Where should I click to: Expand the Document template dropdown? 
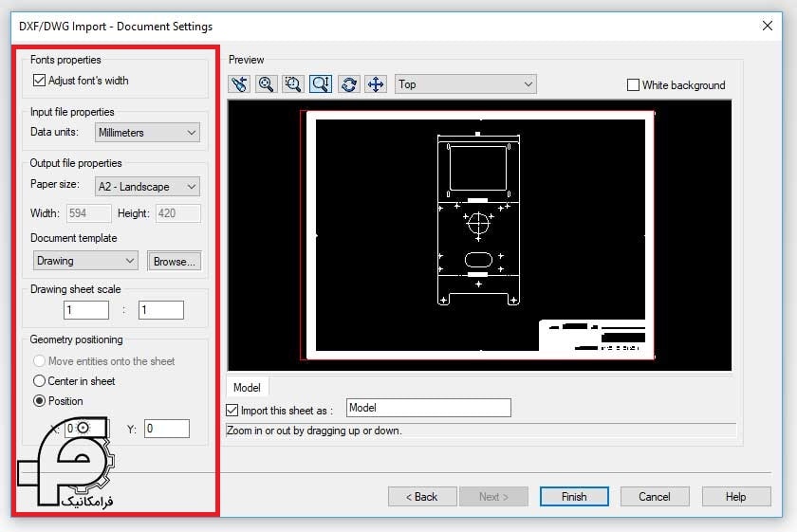pyautogui.click(x=85, y=261)
